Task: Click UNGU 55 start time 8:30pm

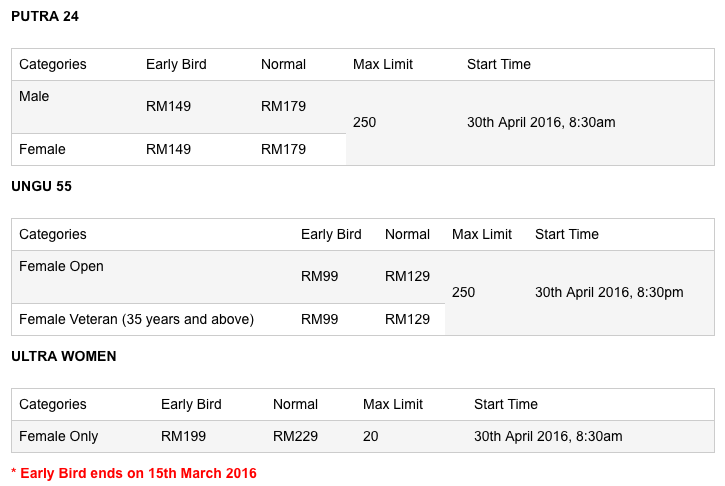Action: [609, 293]
